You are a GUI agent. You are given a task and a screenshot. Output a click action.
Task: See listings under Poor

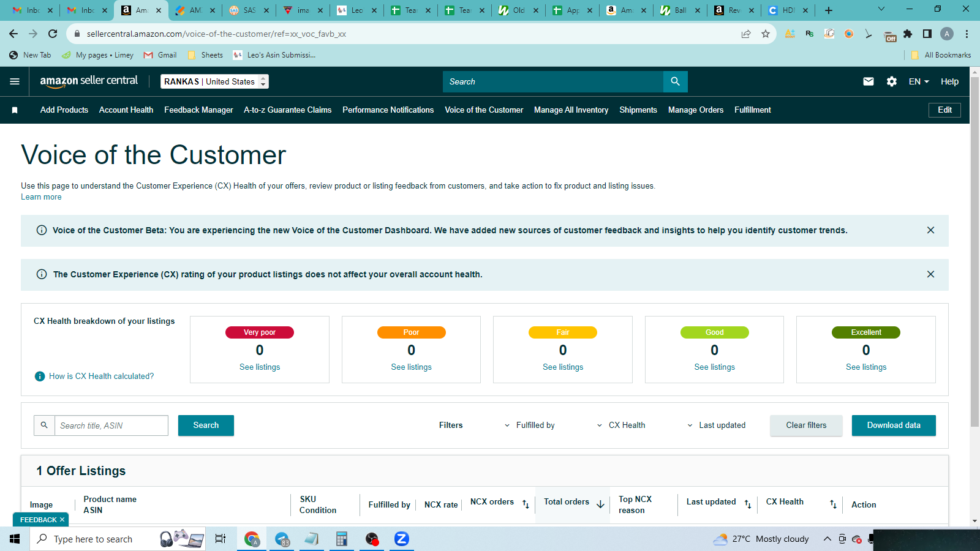412,367
